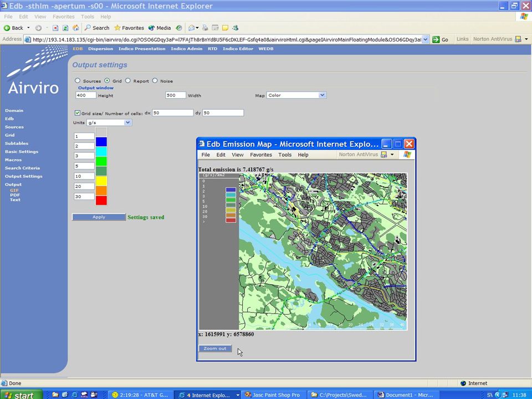Open the Tools menu in Emission Map window
Viewport: 532px width, 399px height.
tap(285, 155)
